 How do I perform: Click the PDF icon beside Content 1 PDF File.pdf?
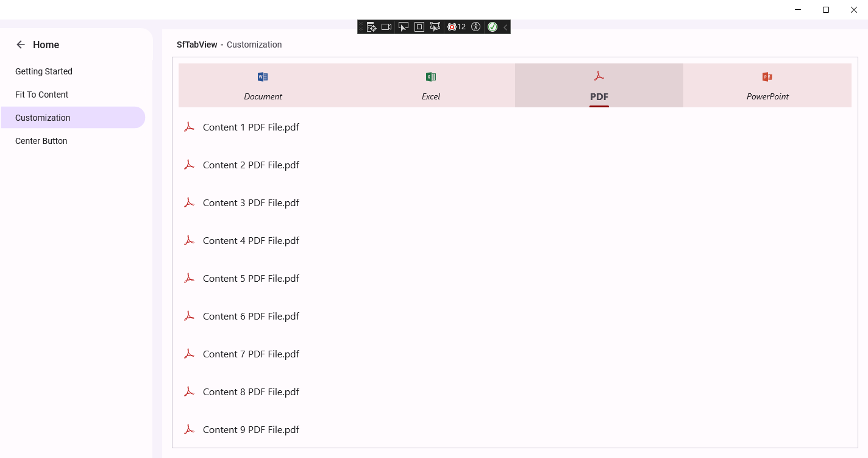click(x=190, y=127)
